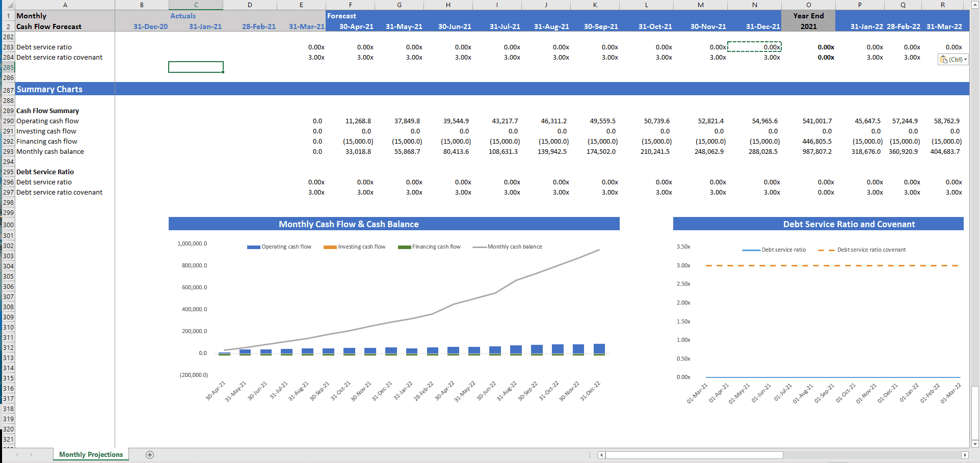This screenshot has height=463, width=980.
Task: Click Debt service ratio covenant in row 297
Action: pyautogui.click(x=59, y=192)
